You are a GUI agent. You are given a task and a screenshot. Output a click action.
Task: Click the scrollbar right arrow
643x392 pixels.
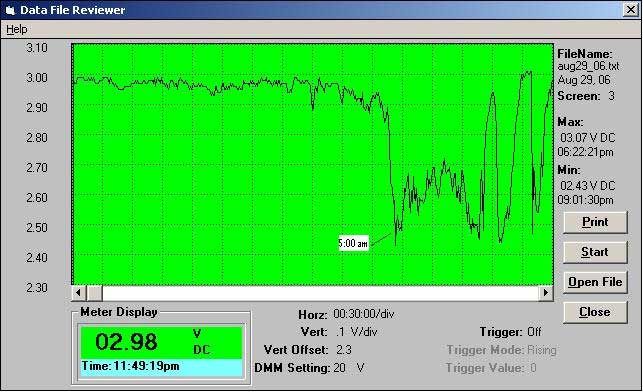pyautogui.click(x=546, y=293)
